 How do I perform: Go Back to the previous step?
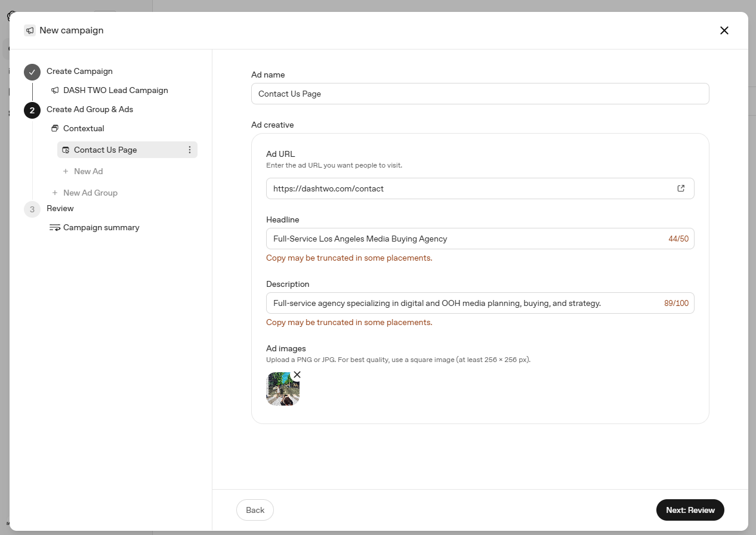255,510
